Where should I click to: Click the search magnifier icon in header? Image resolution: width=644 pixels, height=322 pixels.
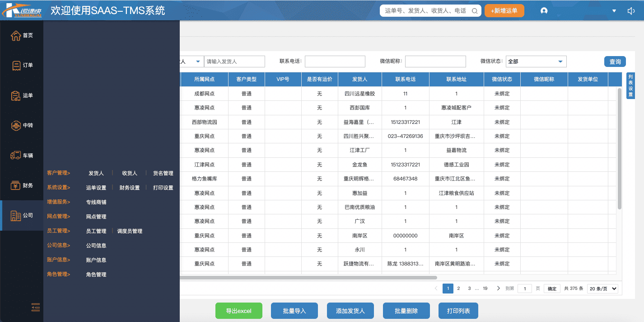point(474,11)
